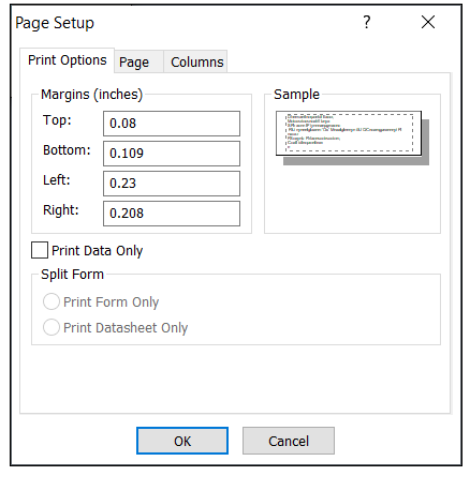This screenshot has height=480, width=470.
Task: Focus the Bottom margin field showing 0.109
Action: click(171, 154)
